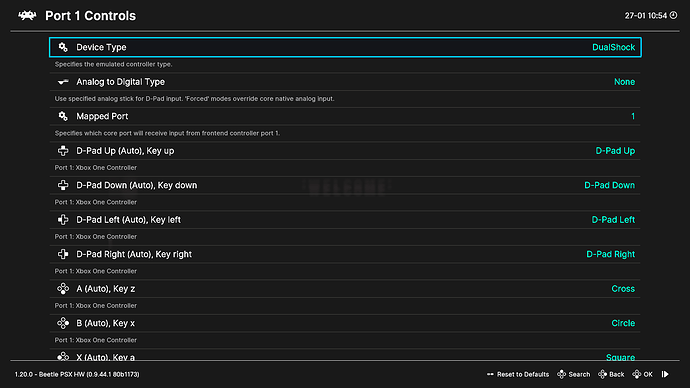The width and height of the screenshot is (690, 388).
Task: Click the D-Pad icon for D-Pad Right row
Action: pyautogui.click(x=63, y=254)
